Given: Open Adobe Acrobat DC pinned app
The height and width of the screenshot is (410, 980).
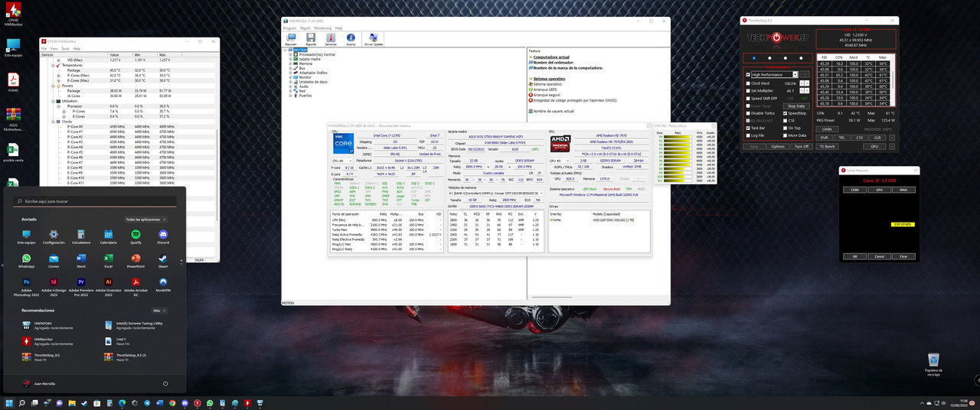Looking at the screenshot, I should tap(136, 285).
